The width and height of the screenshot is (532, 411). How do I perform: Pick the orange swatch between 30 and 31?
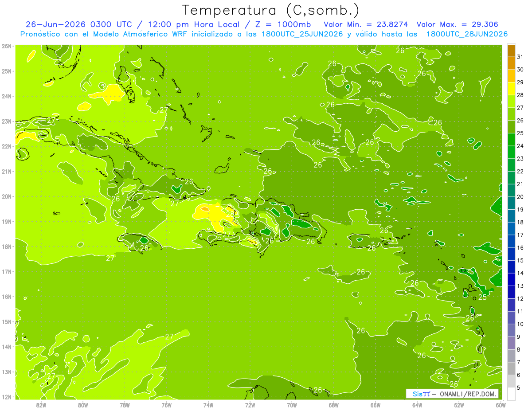coord(511,63)
